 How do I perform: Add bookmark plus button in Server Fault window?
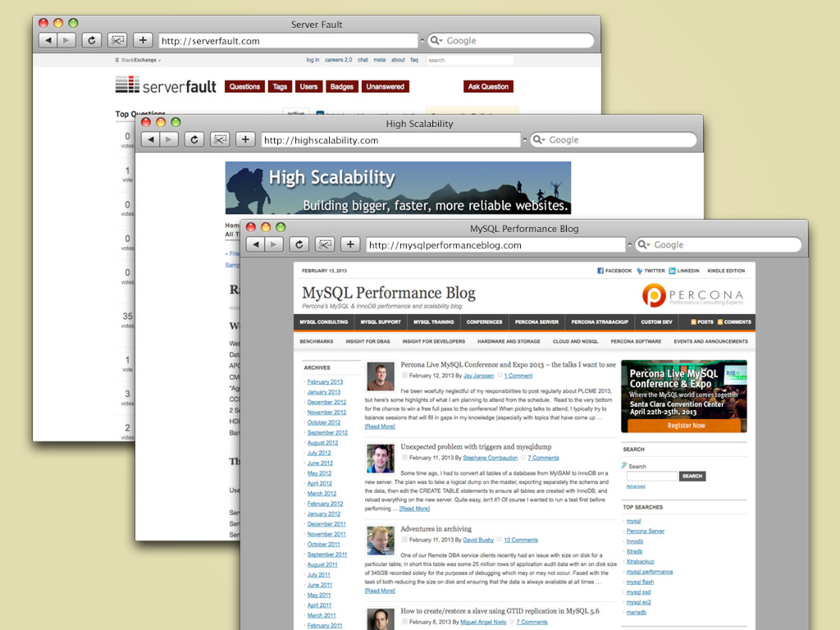pos(143,40)
